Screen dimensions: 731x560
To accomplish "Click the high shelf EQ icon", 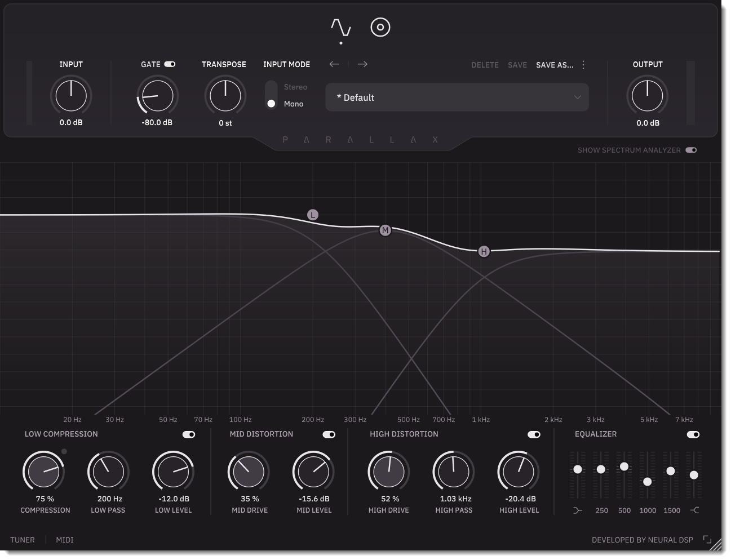I will [694, 510].
